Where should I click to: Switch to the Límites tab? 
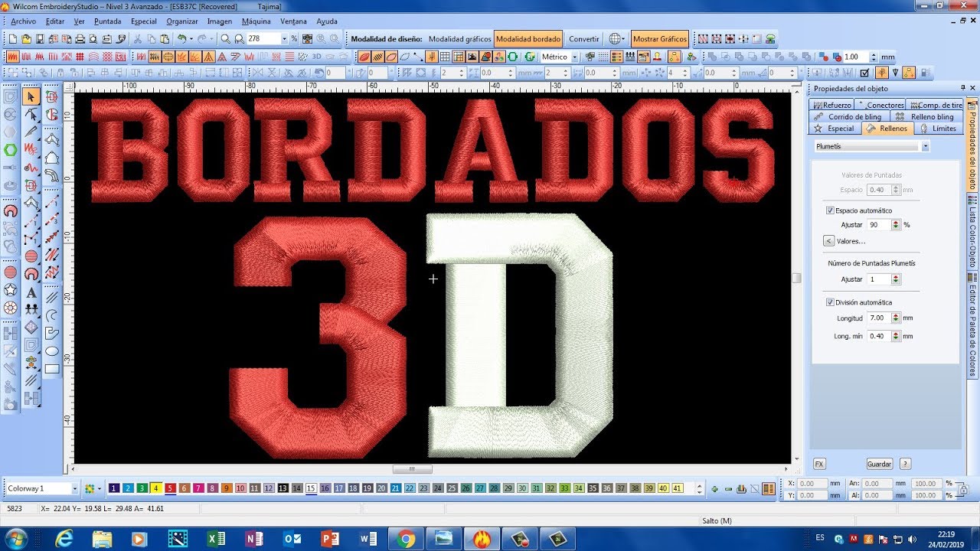point(938,129)
